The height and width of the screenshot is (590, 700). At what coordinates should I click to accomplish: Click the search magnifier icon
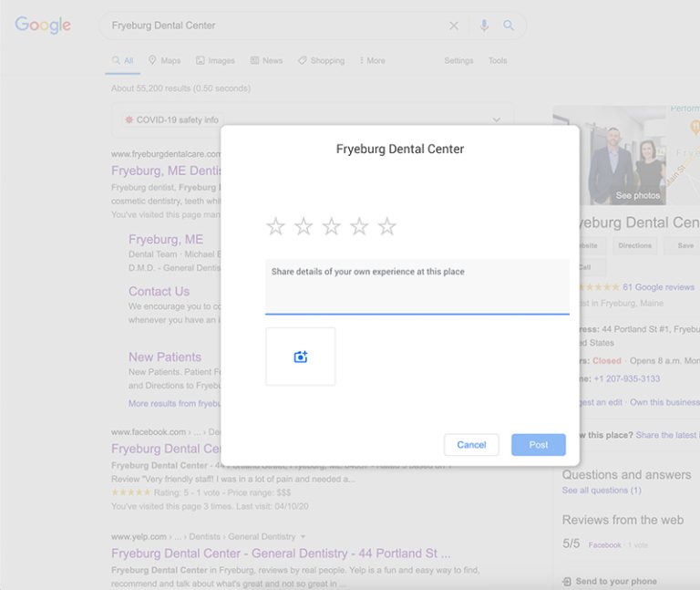pos(509,26)
